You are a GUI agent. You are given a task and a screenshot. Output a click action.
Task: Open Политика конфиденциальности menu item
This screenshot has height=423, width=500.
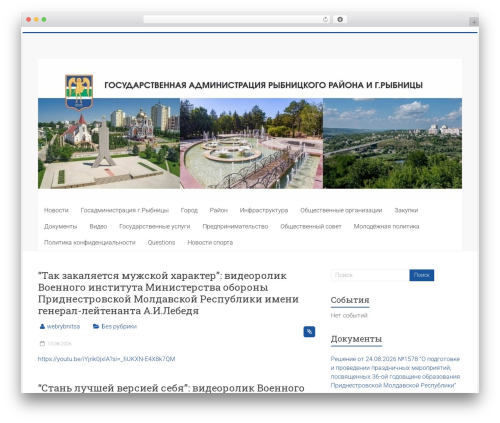click(90, 242)
